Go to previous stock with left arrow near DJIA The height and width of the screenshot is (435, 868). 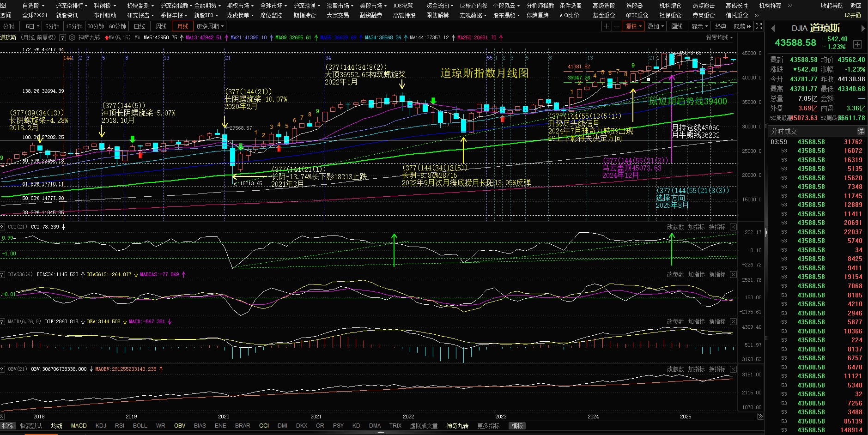773,28
